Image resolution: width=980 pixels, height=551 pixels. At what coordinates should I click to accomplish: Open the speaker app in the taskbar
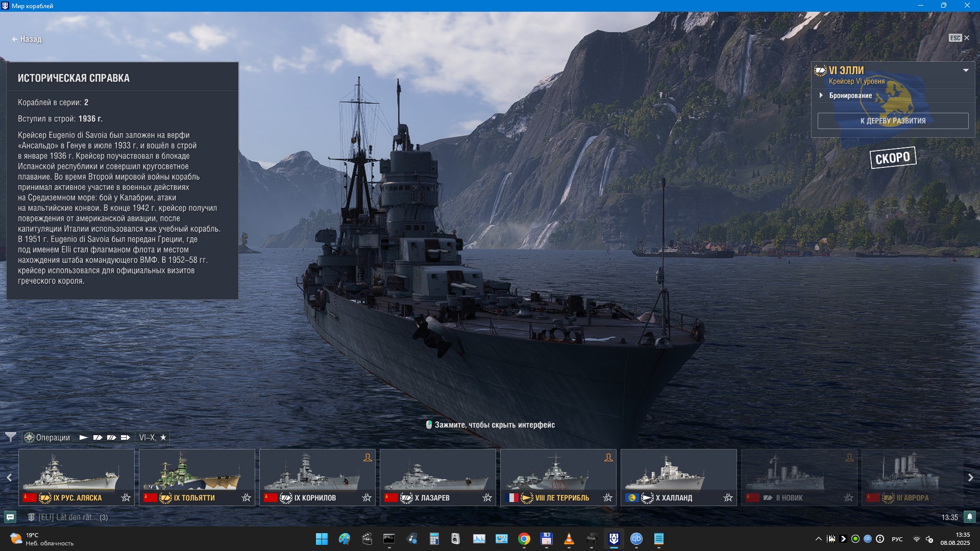[x=456, y=539]
